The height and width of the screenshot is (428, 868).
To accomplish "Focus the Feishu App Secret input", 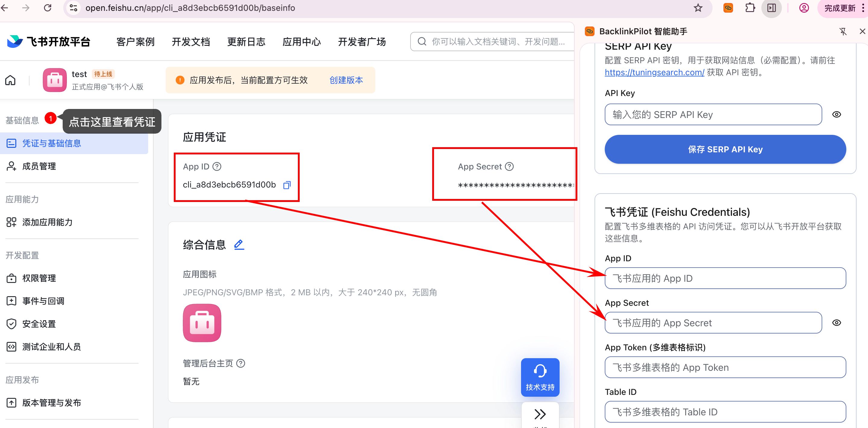I will [713, 323].
